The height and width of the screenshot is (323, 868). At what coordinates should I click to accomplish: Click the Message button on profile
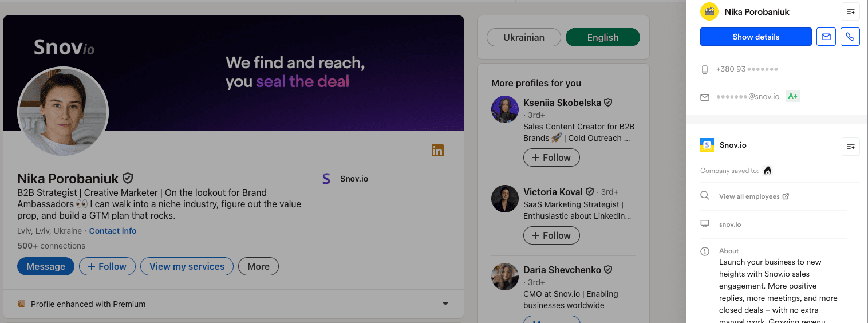click(x=46, y=266)
